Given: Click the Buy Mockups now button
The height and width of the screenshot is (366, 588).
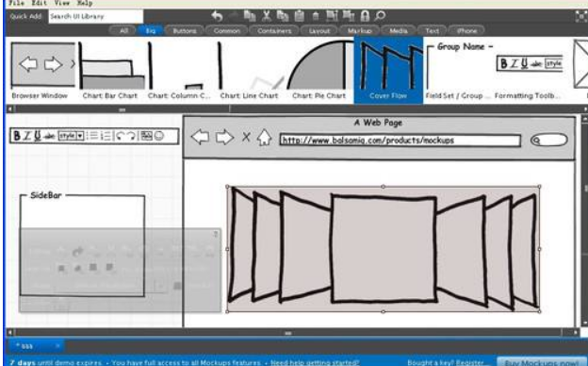Looking at the screenshot, I should 542,362.
